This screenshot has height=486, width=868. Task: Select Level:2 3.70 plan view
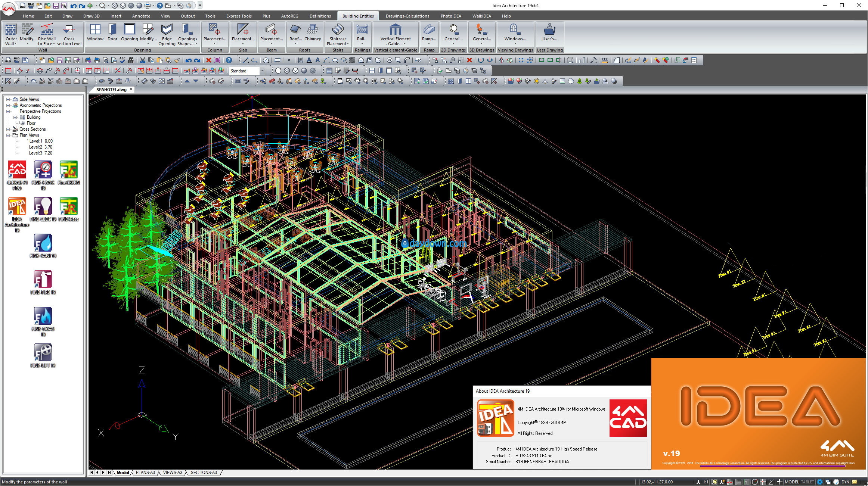pyautogui.click(x=41, y=147)
